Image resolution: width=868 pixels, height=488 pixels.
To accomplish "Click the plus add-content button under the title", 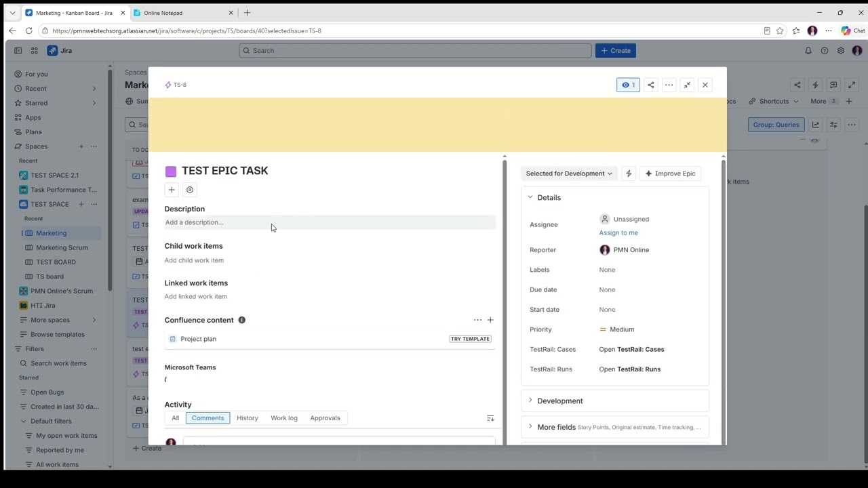I will tap(172, 190).
